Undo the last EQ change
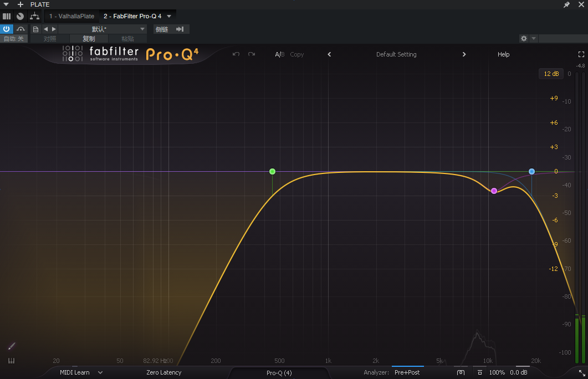This screenshot has width=588, height=379. (x=236, y=54)
